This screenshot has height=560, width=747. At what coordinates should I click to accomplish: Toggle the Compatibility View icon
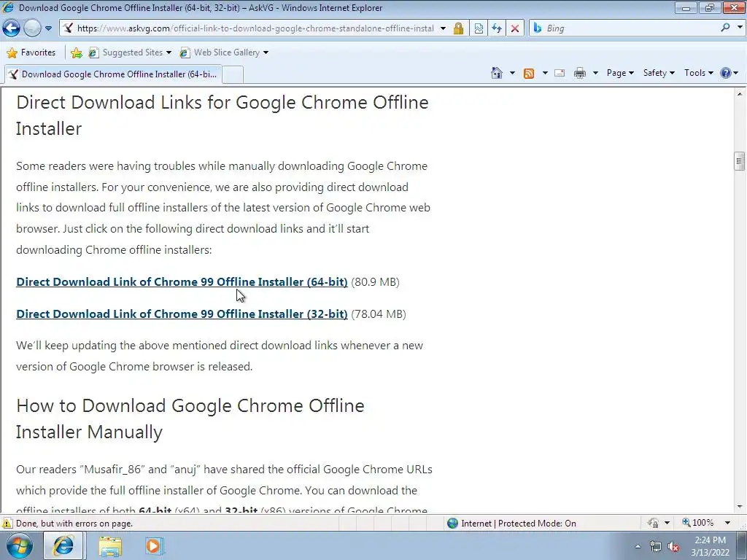pos(479,28)
